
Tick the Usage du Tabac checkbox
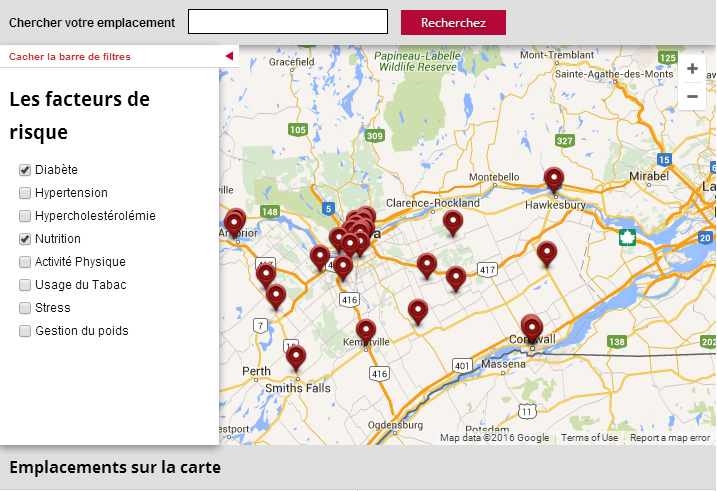pyautogui.click(x=25, y=285)
